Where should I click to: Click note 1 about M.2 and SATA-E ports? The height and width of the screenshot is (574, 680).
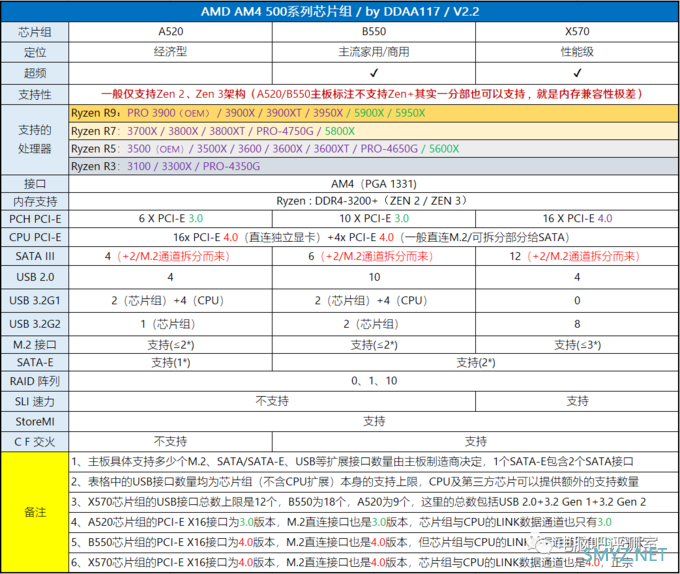pos(373,462)
